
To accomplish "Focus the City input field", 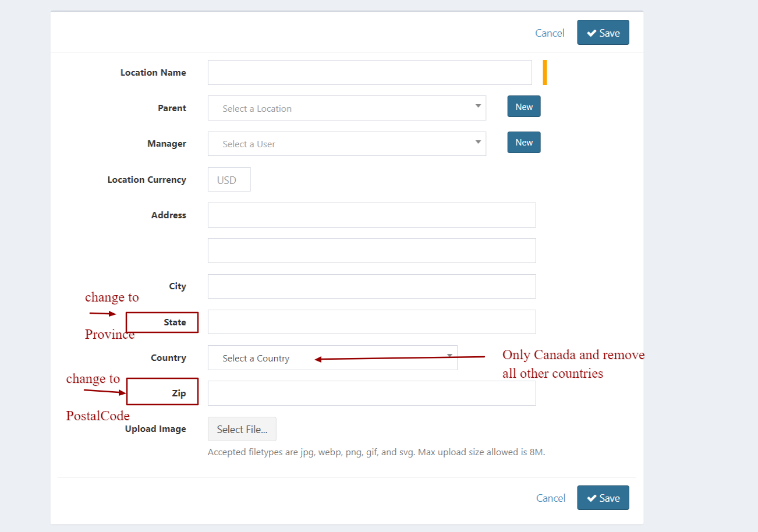I will (x=371, y=286).
